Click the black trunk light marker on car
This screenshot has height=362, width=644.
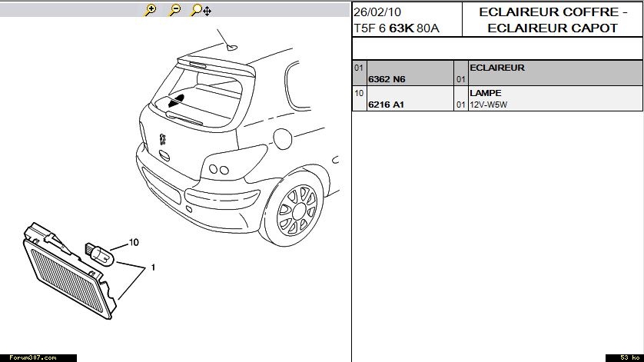[x=176, y=100]
